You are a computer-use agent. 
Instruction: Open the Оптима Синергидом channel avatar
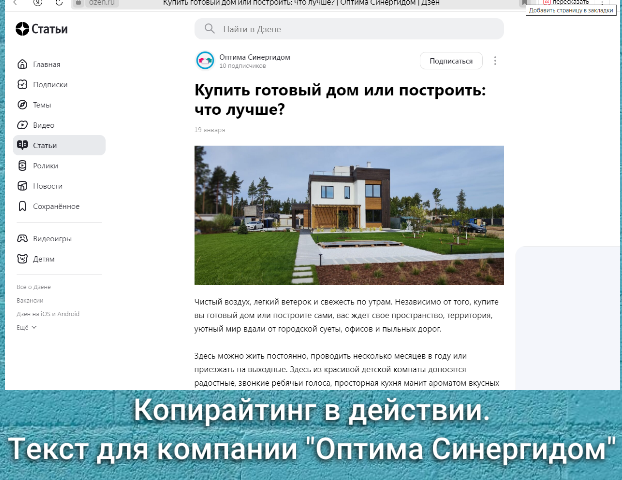point(205,61)
